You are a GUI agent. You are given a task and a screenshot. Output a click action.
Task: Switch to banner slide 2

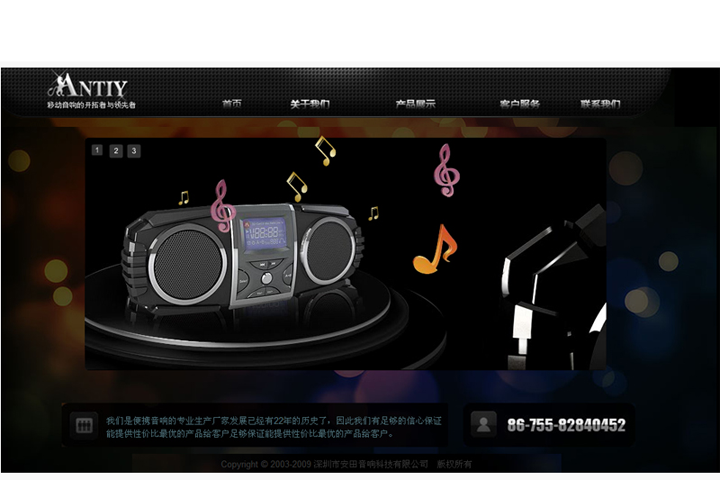pos(115,151)
